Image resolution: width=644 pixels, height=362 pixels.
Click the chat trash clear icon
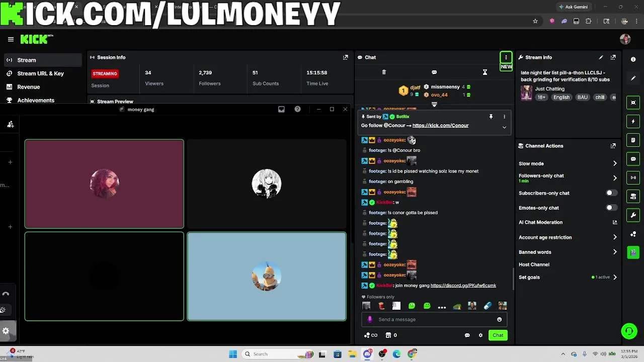384,72
